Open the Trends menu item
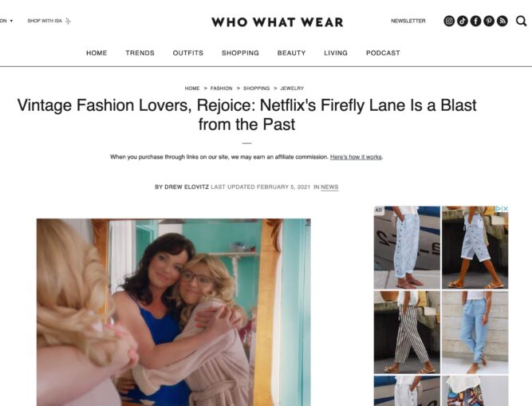The image size is (532, 406). (x=140, y=53)
